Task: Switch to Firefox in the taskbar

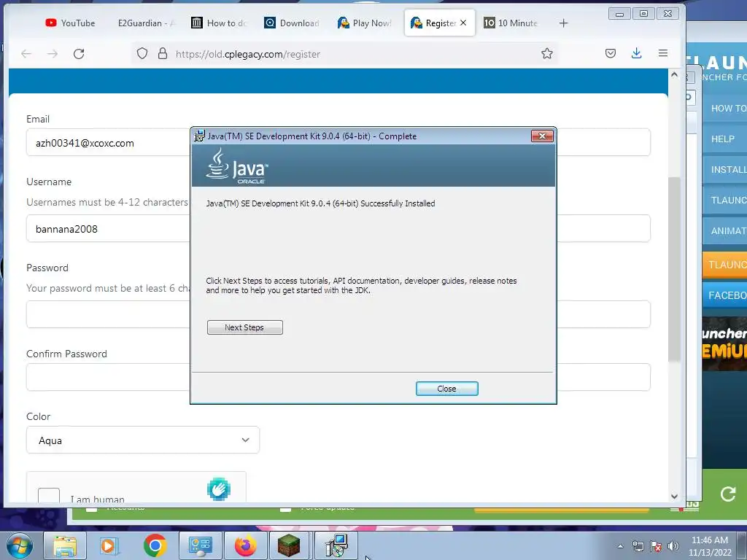Action: (245, 545)
